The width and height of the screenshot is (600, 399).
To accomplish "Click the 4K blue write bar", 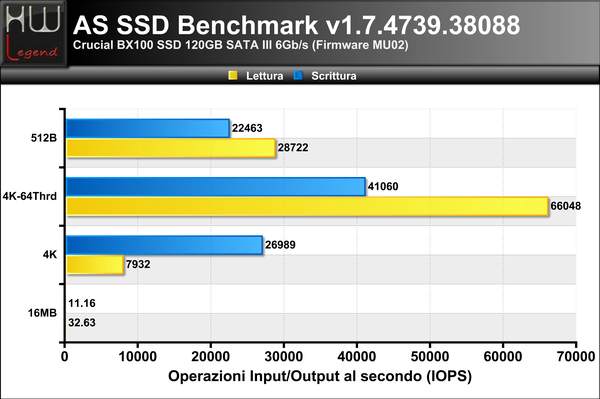I will point(165,245).
